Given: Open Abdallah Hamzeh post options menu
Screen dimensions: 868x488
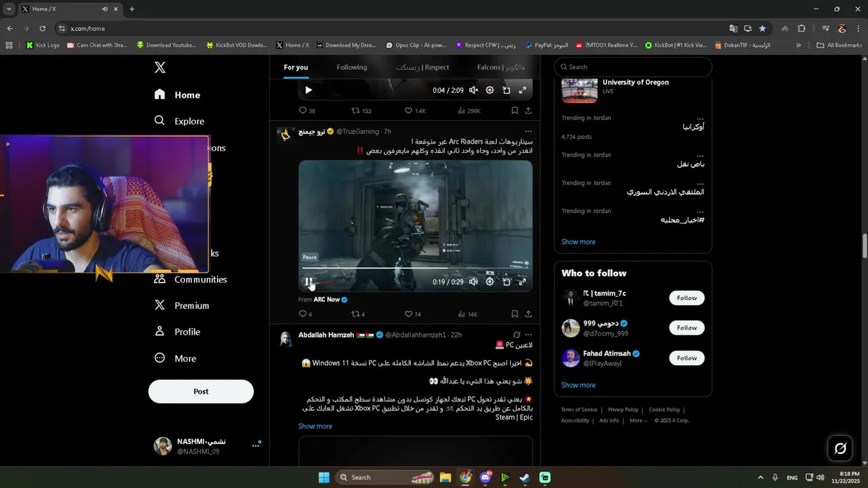Looking at the screenshot, I should [528, 335].
